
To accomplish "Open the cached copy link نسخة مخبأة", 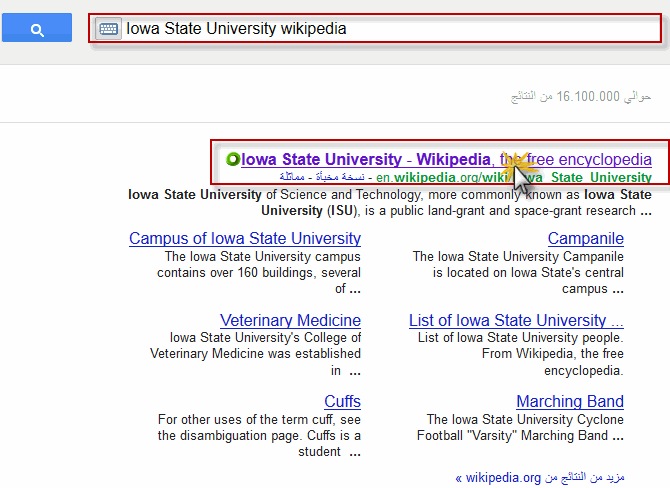I will [340, 177].
